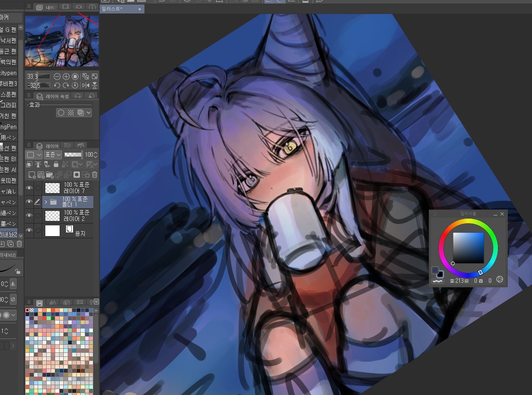Toggle set as draft layer
Image resolution: width=532 pixels, height=395 pixels.
tap(47, 165)
